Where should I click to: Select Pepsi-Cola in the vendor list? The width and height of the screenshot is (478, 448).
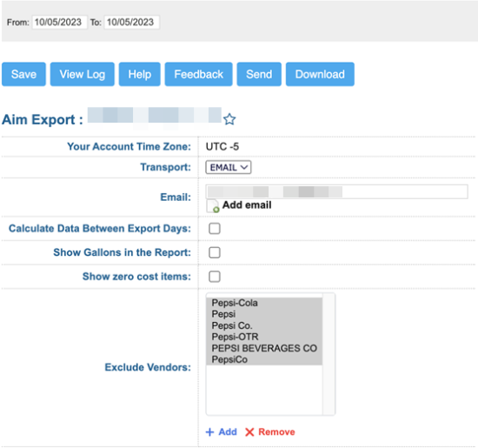click(264, 303)
